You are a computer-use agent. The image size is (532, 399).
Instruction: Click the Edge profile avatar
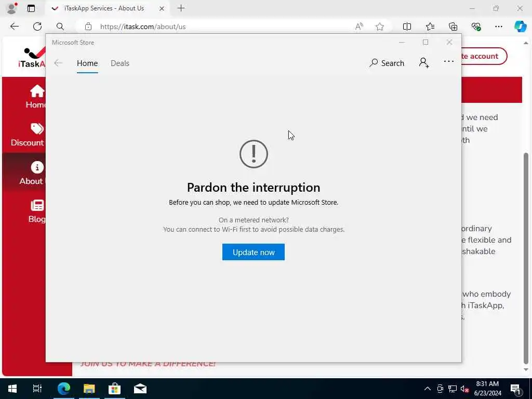tap(12, 8)
